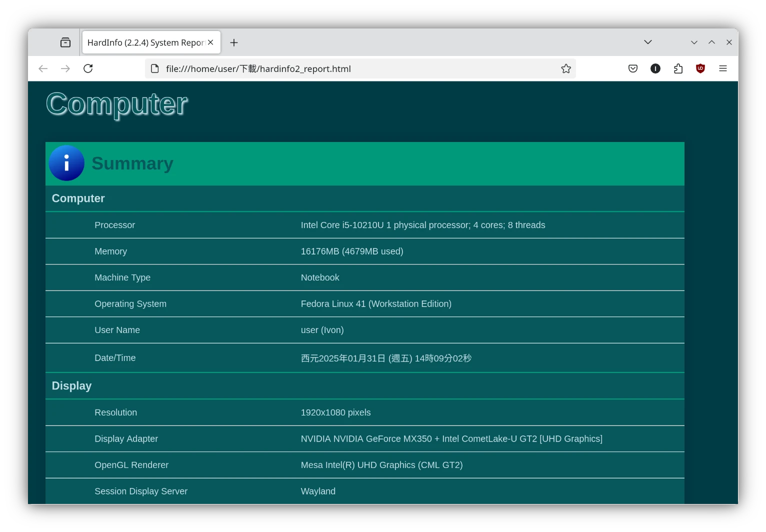Click the round dark 'I' extension icon
This screenshot has height=532, width=766.
(655, 68)
